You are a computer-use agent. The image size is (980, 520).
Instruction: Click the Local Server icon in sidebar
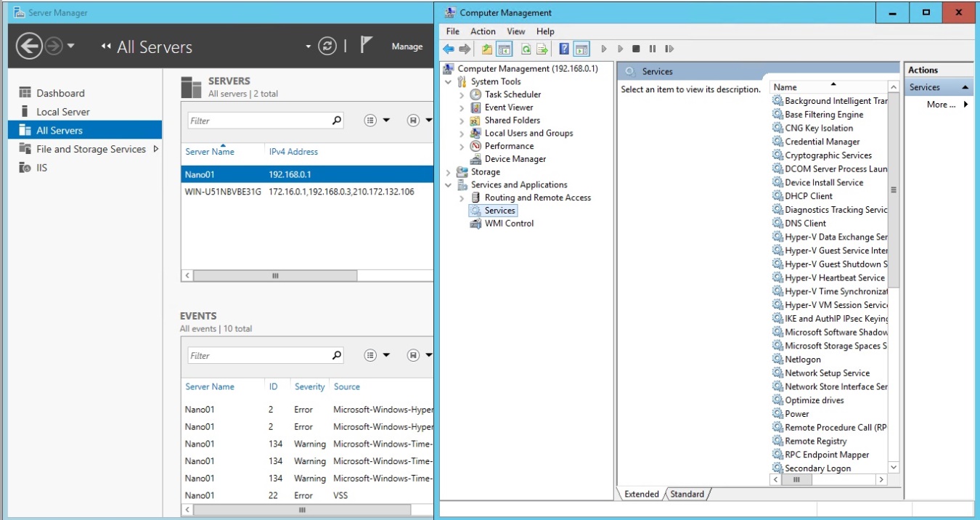[x=25, y=112]
